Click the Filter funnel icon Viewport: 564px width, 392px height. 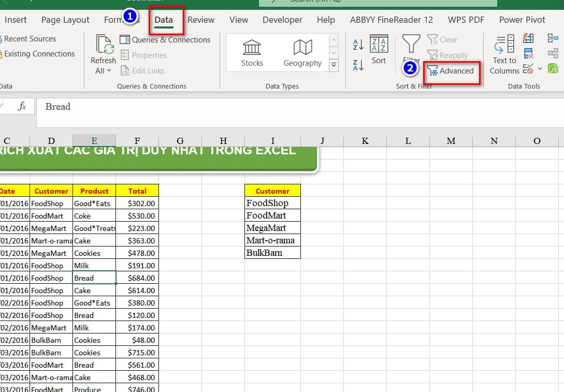click(411, 46)
